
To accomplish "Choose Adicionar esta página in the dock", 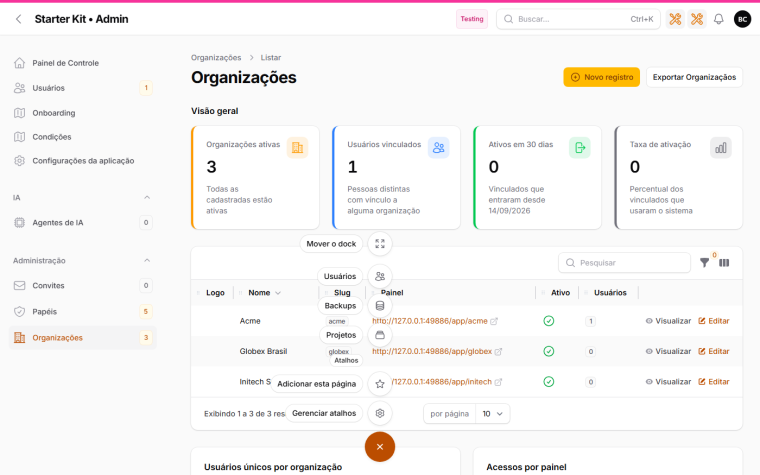I will [x=317, y=384].
